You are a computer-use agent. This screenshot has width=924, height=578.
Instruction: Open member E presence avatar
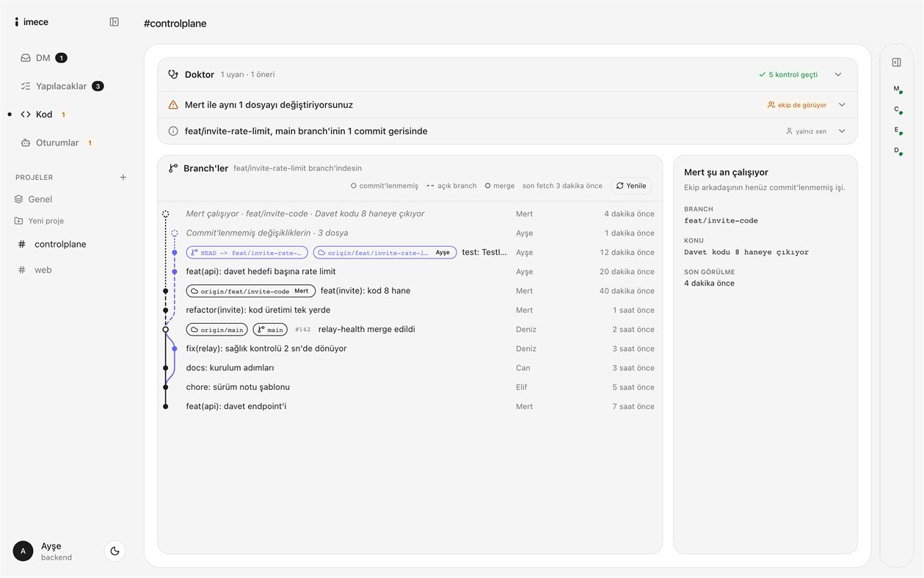[x=897, y=130]
